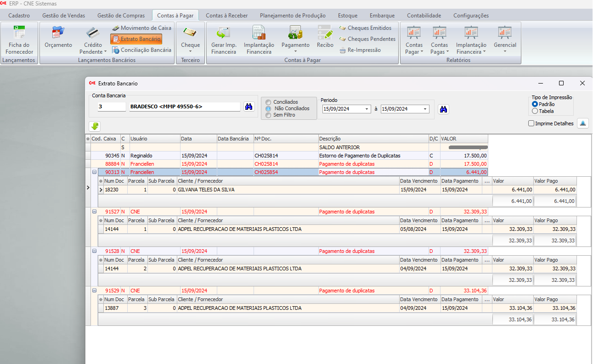Click the Orçamento ribbon icon

[x=58, y=39]
